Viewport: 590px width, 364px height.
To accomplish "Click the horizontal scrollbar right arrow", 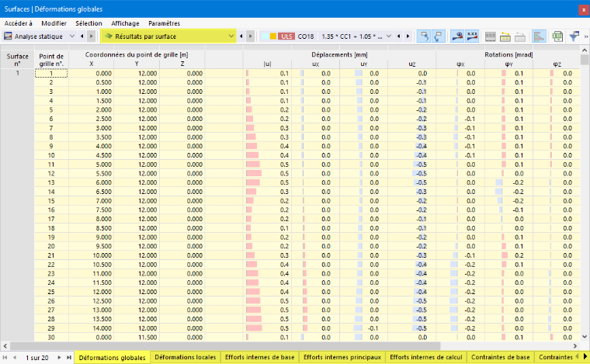I will click(x=575, y=346).
